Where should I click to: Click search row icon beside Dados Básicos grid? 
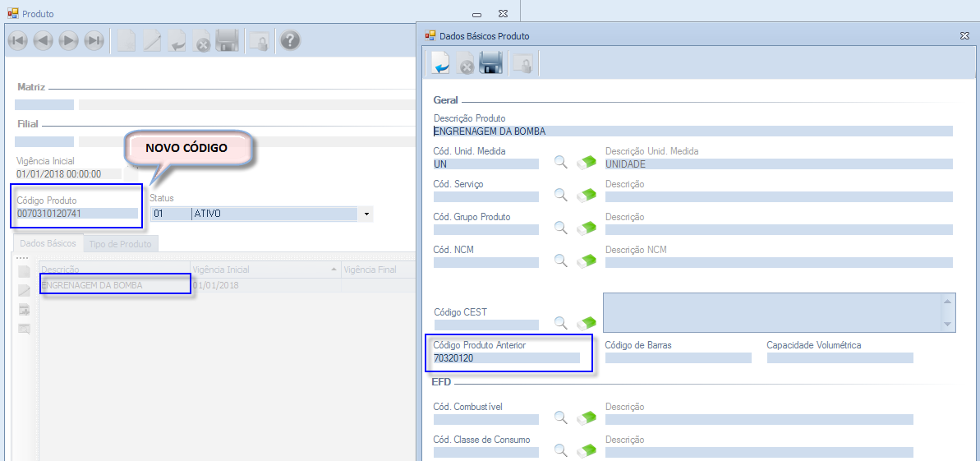pos(25,329)
